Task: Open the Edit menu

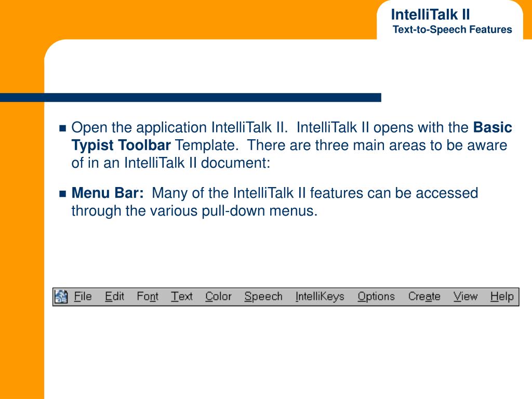Action: pos(115,297)
